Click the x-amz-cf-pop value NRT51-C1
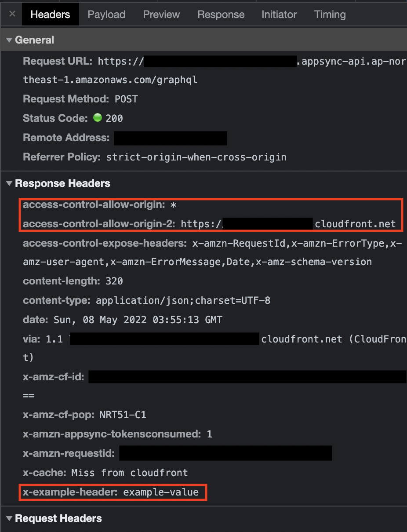The height and width of the screenshot is (532, 407). (124, 415)
